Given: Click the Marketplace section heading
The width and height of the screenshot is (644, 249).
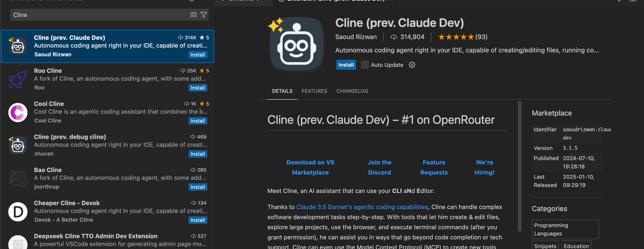Looking at the screenshot, I should [x=552, y=113].
